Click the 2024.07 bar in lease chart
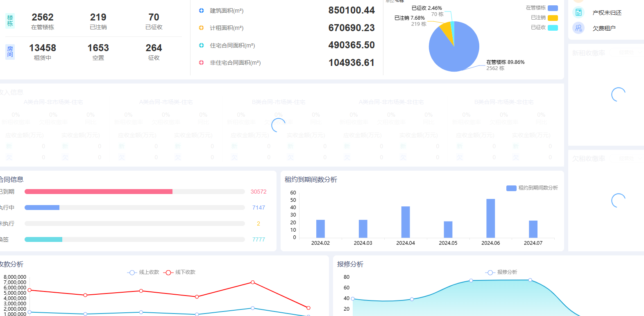This screenshot has width=644, height=316. (533, 229)
